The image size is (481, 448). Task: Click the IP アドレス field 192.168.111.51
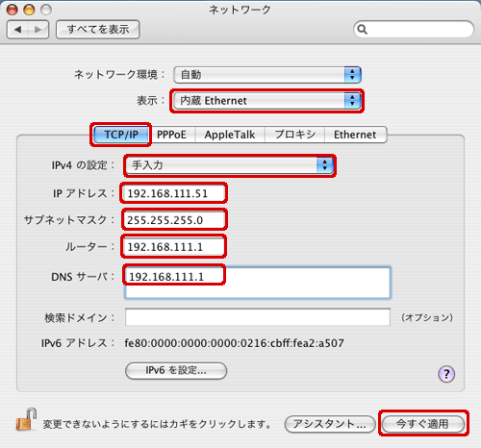click(x=174, y=193)
